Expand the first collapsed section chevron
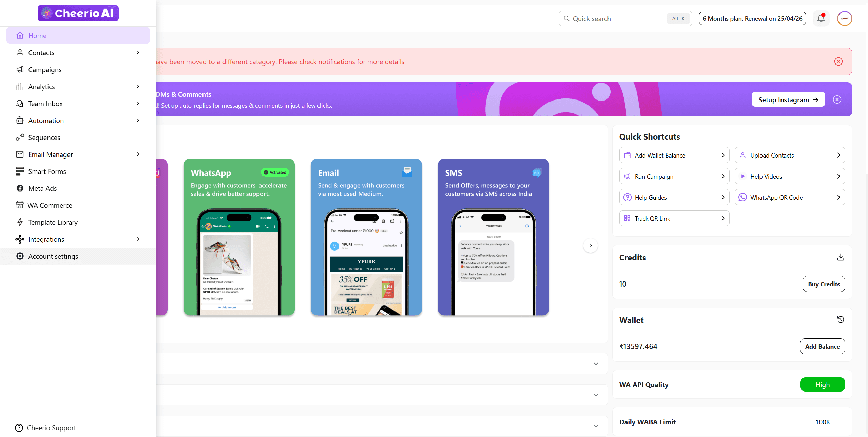 (596, 364)
